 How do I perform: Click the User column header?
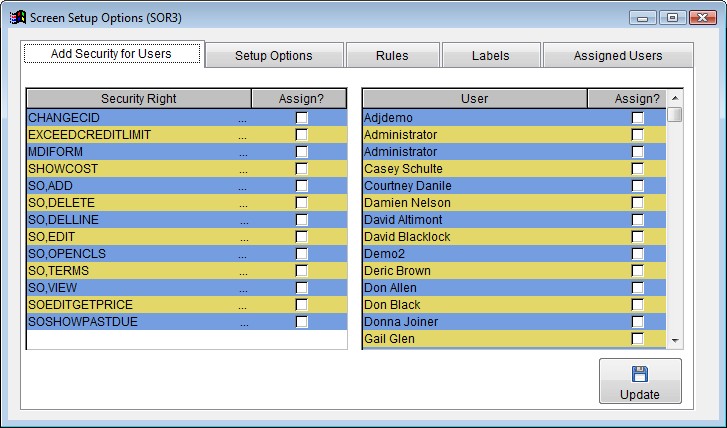[474, 99]
